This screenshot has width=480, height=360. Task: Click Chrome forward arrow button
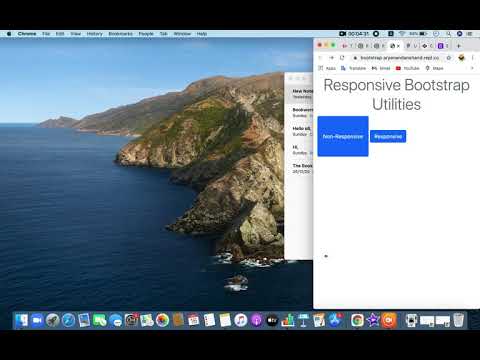click(332, 58)
